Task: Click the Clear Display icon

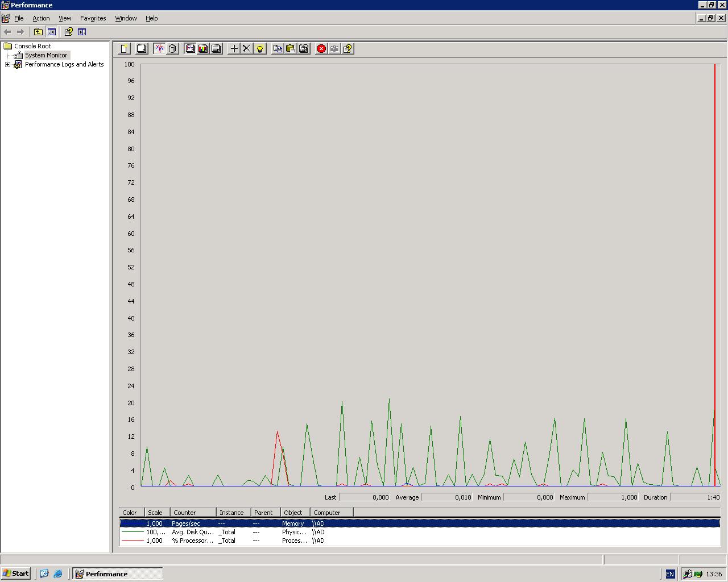Action: [x=142, y=48]
